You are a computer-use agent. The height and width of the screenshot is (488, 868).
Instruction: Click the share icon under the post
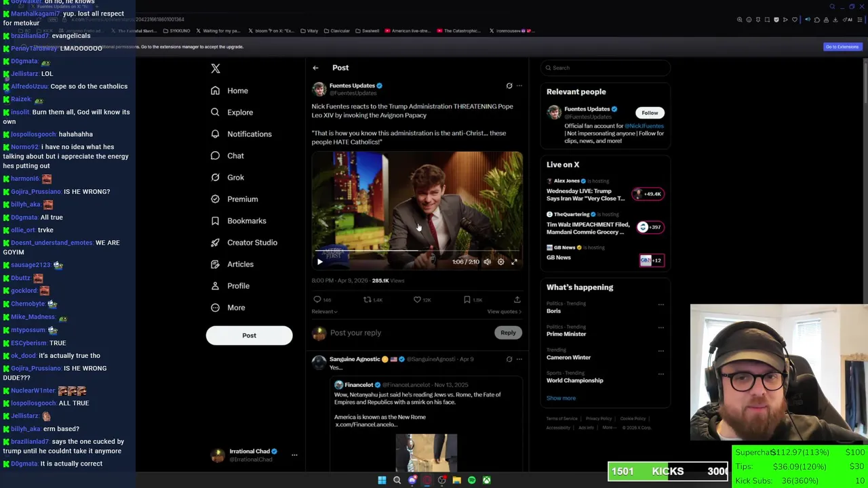click(517, 300)
